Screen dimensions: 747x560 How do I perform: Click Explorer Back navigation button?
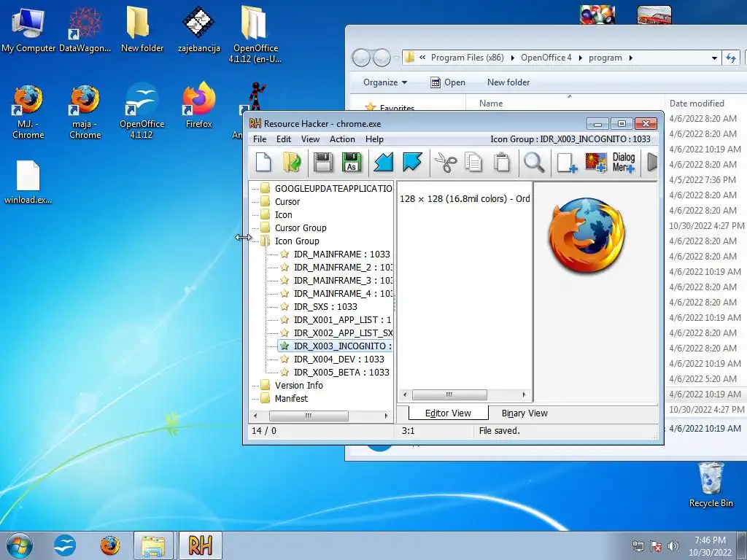(x=362, y=58)
